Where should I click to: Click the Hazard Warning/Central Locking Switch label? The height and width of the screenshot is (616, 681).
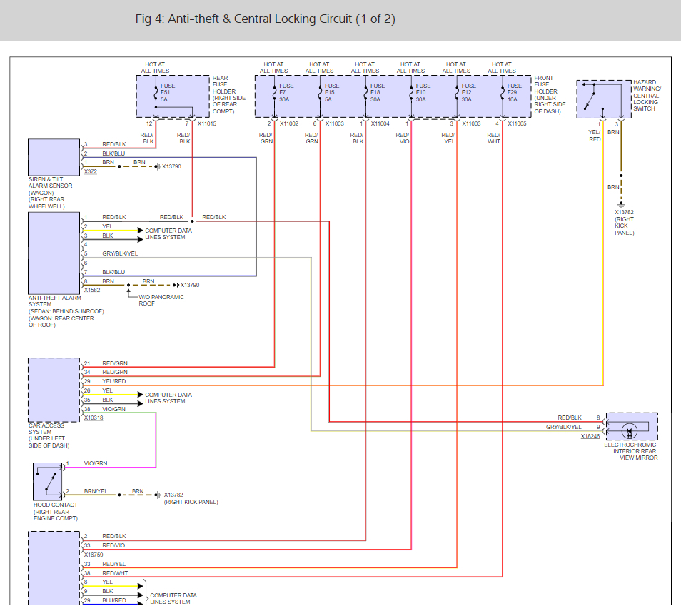[x=647, y=95]
